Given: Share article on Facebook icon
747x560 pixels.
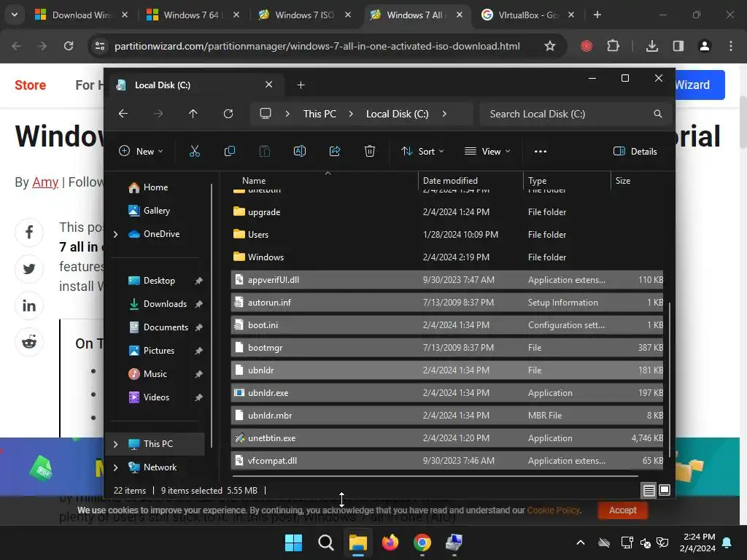Looking at the screenshot, I should coord(29,233).
